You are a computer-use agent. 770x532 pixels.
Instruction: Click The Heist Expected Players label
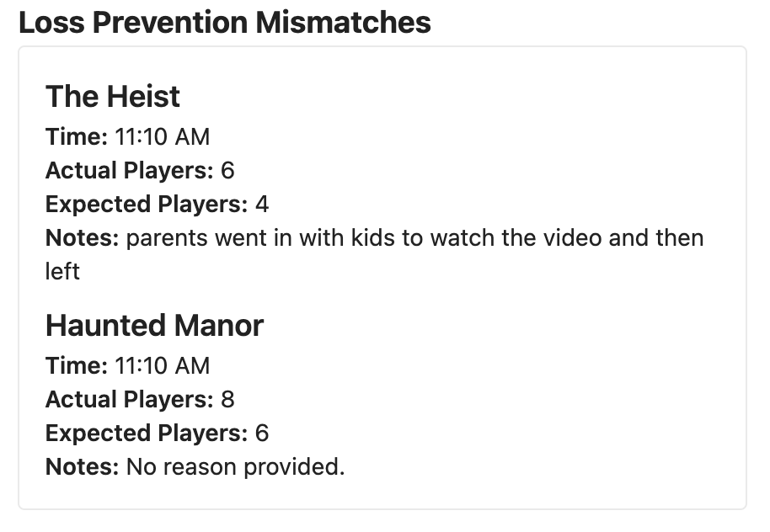147,205
